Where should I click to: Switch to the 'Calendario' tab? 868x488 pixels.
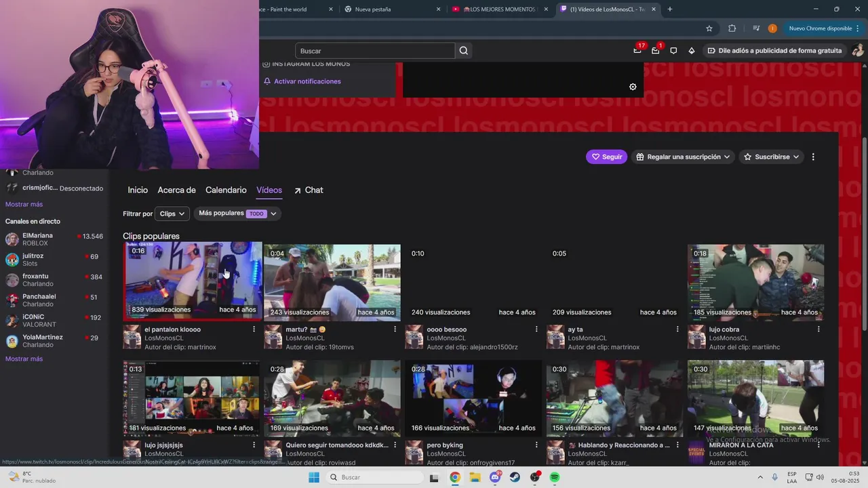pos(226,190)
